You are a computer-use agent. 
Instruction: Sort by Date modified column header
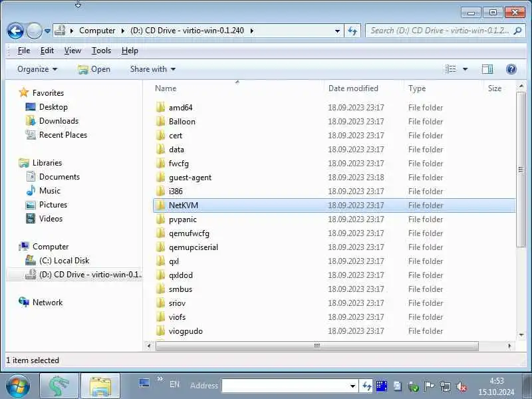coord(353,88)
